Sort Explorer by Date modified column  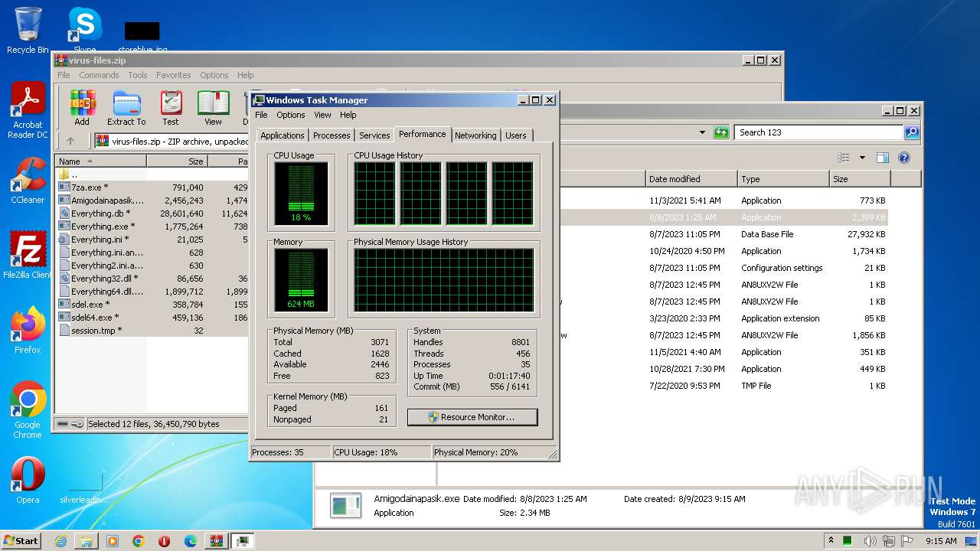pos(691,179)
